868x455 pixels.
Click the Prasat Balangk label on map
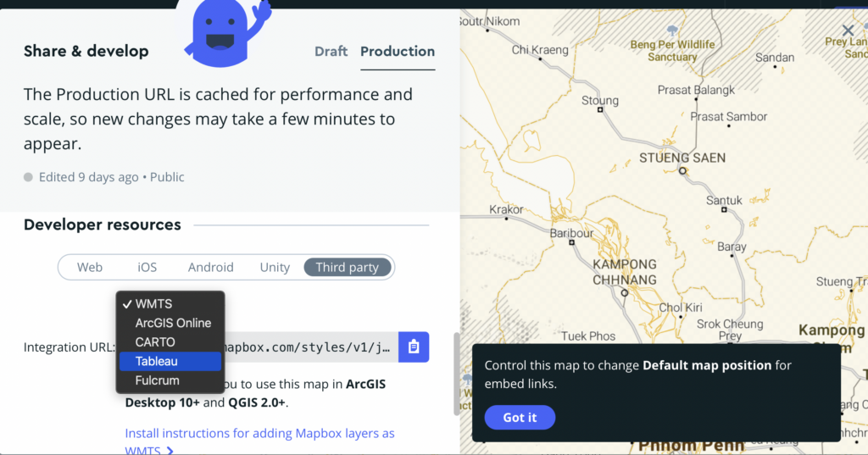[696, 90]
